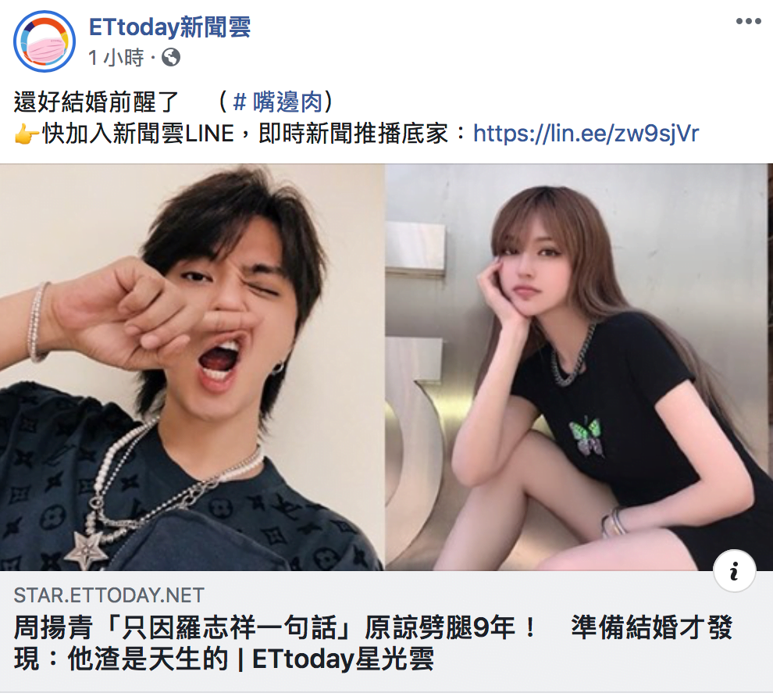Click the second headline line 現:他渣是天生的
Viewport: 773px width, 700px height.
tap(121, 659)
